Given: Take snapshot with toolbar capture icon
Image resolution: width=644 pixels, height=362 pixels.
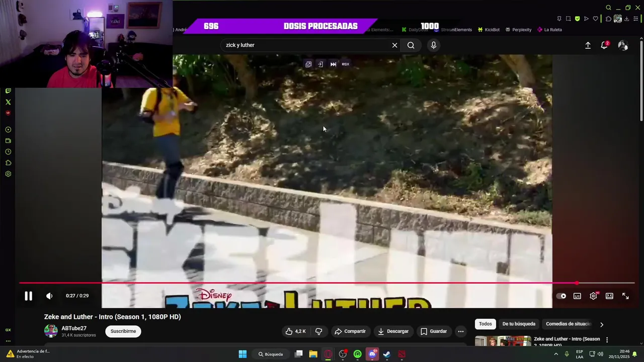Looking at the screenshot, I should pos(569,19).
